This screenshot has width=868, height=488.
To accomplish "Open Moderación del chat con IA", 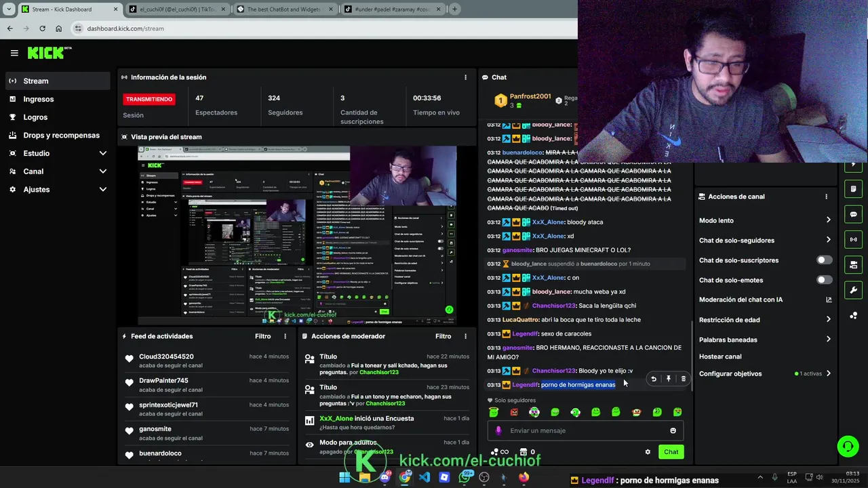I will 765,300.
